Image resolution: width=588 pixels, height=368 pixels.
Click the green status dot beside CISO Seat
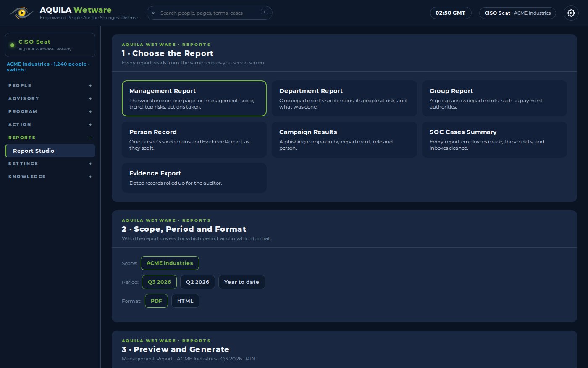pyautogui.click(x=12, y=45)
